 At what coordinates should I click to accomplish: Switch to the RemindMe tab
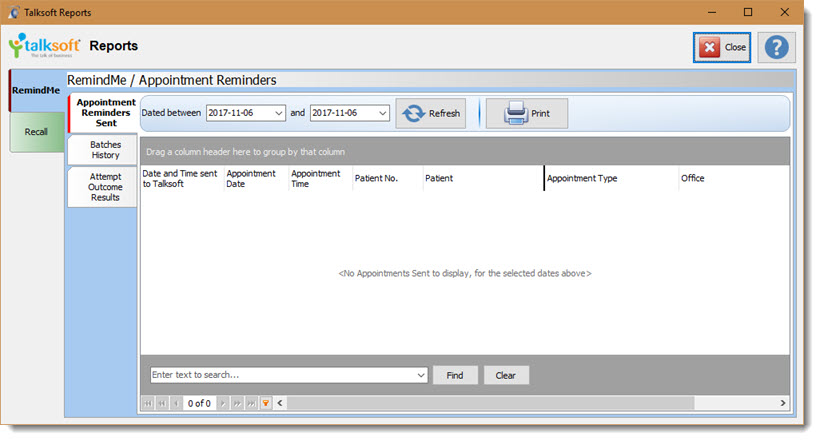point(36,90)
